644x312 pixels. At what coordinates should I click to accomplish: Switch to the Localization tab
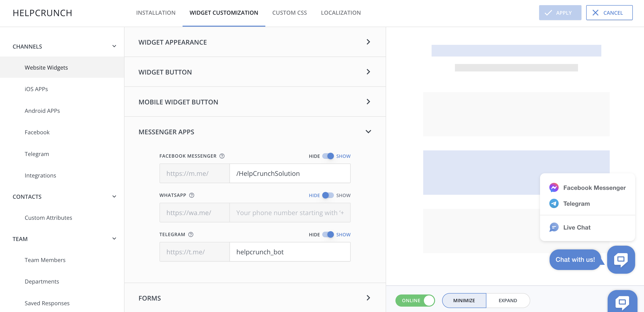[x=341, y=13]
